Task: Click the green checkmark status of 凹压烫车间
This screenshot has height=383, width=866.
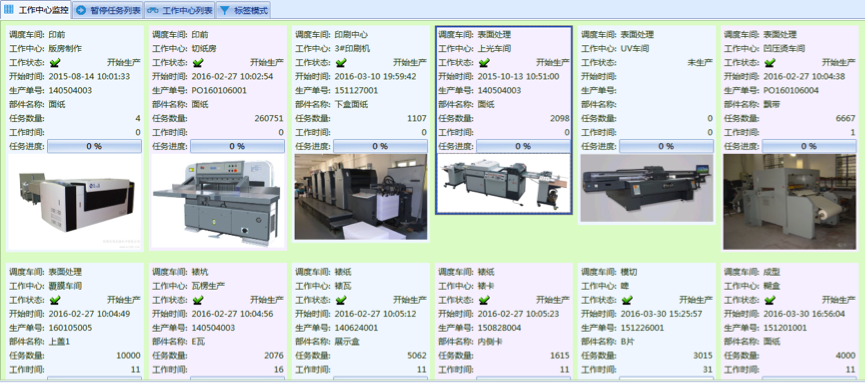Action: point(770,62)
